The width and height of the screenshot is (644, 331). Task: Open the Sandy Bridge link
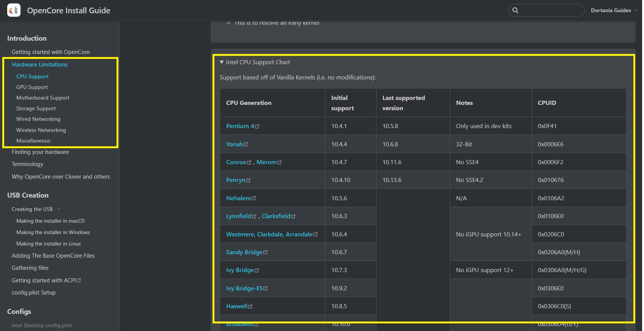pos(244,252)
